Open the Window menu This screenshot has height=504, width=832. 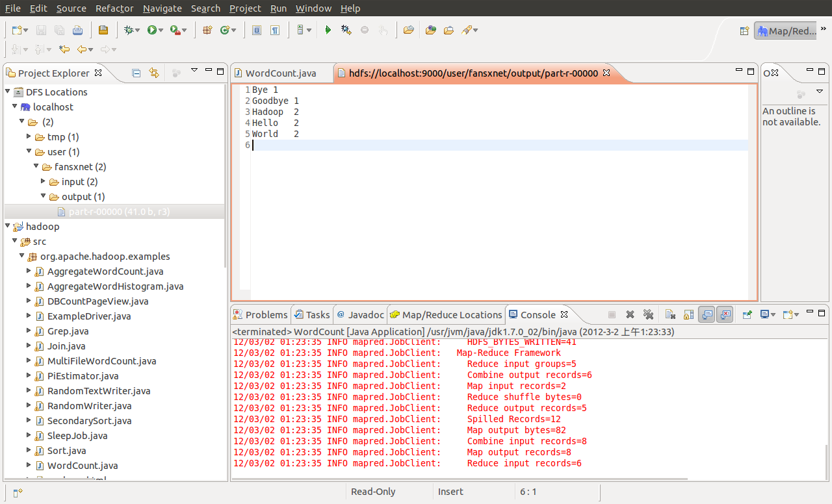pyautogui.click(x=313, y=8)
